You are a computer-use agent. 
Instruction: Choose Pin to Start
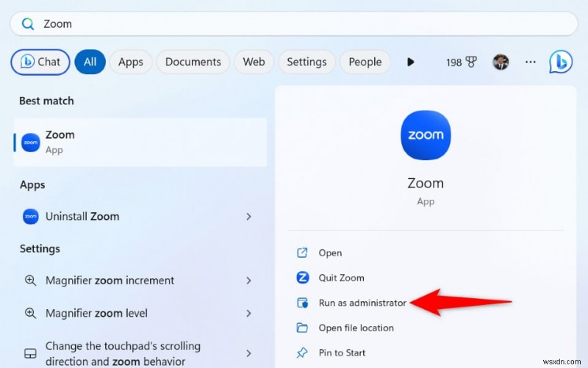342,353
